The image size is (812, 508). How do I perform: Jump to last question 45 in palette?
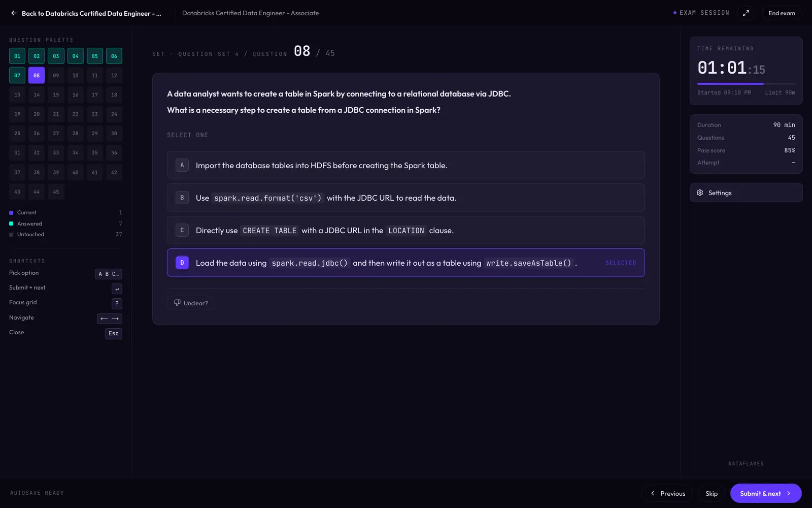point(56,192)
